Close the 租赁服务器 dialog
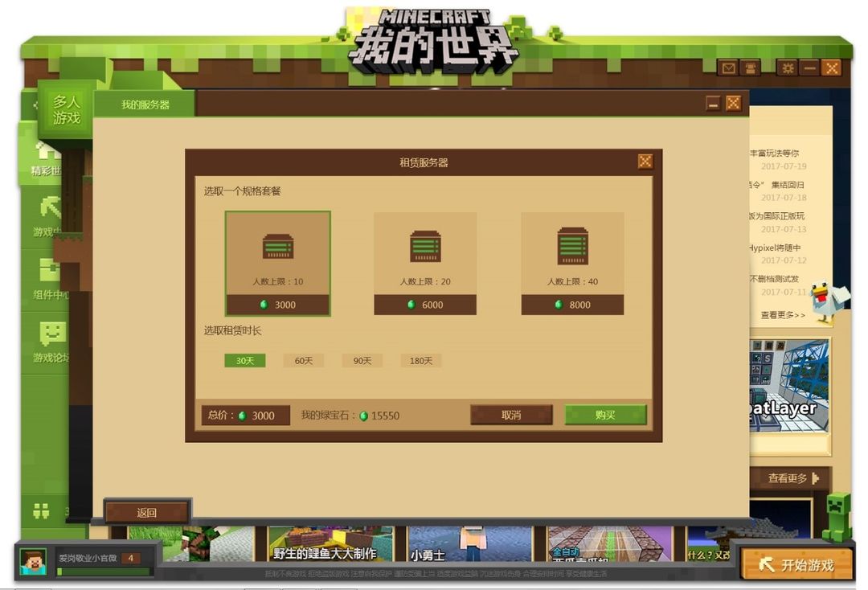Image resolution: width=868 pixels, height=590 pixels. point(645,161)
